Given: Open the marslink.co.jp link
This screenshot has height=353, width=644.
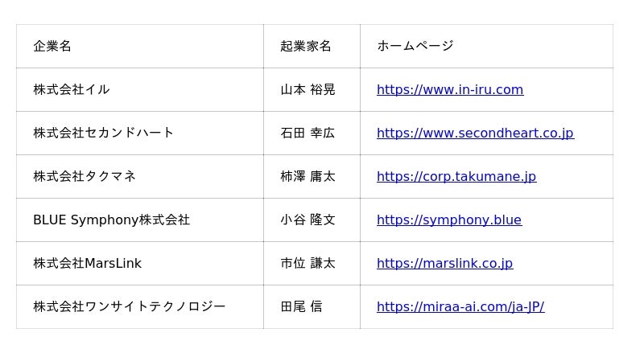Looking at the screenshot, I should click(444, 264).
